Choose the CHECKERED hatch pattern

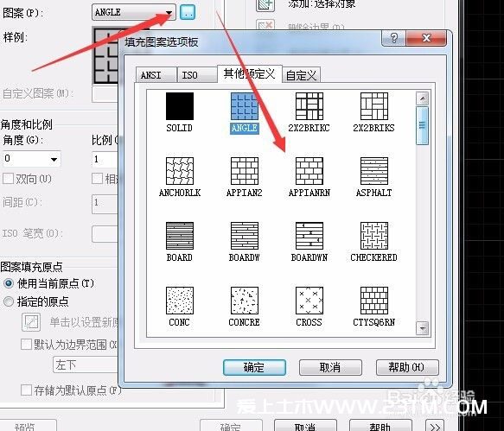tap(374, 236)
